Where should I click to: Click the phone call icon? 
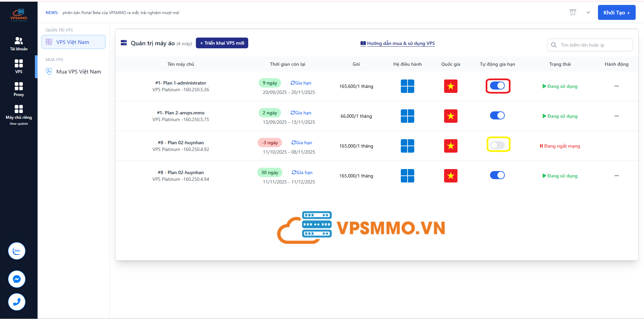(x=17, y=302)
